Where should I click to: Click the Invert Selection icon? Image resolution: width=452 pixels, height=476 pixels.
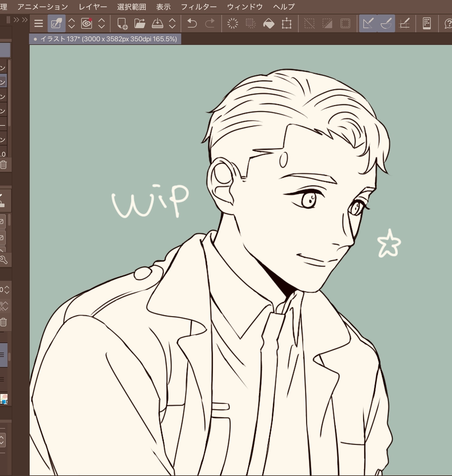point(327,23)
